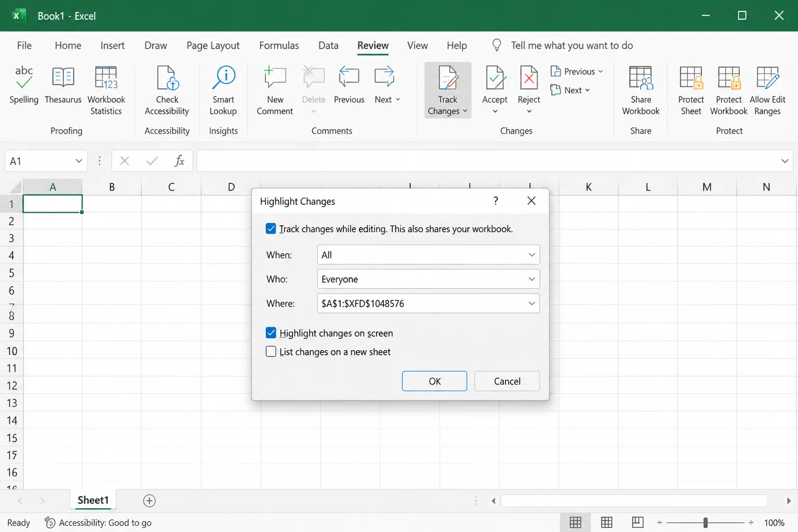This screenshot has height=532, width=798.
Task: Click OK in Highlight Changes dialog
Action: click(434, 381)
